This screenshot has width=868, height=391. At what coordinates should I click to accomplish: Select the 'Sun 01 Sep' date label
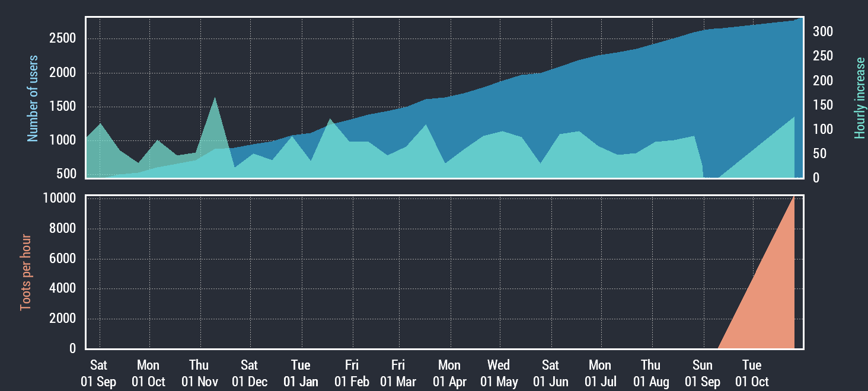(x=703, y=373)
